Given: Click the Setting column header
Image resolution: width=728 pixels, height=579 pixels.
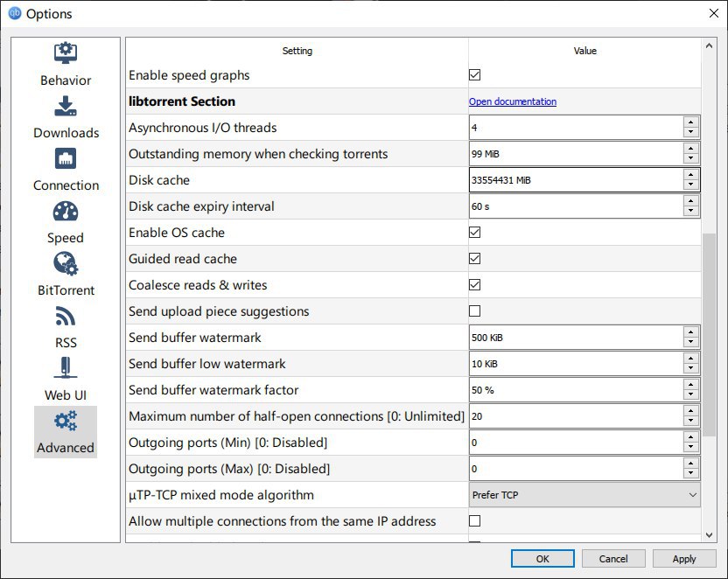Looking at the screenshot, I should point(297,51).
